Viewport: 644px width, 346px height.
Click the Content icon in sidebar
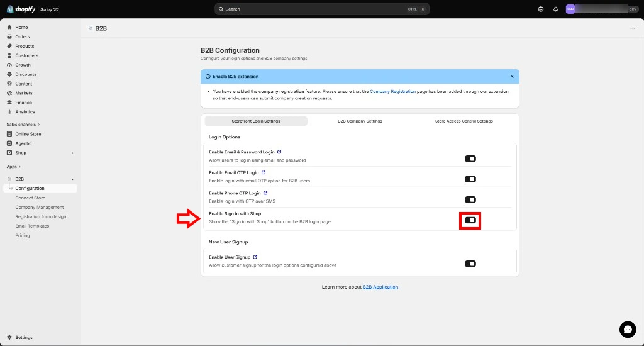coord(9,84)
